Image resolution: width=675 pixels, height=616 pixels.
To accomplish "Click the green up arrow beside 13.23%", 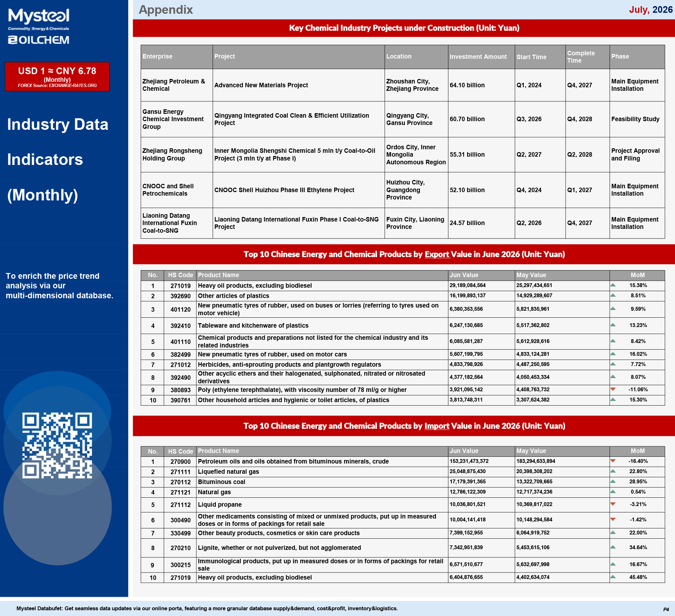I will click(x=613, y=325).
